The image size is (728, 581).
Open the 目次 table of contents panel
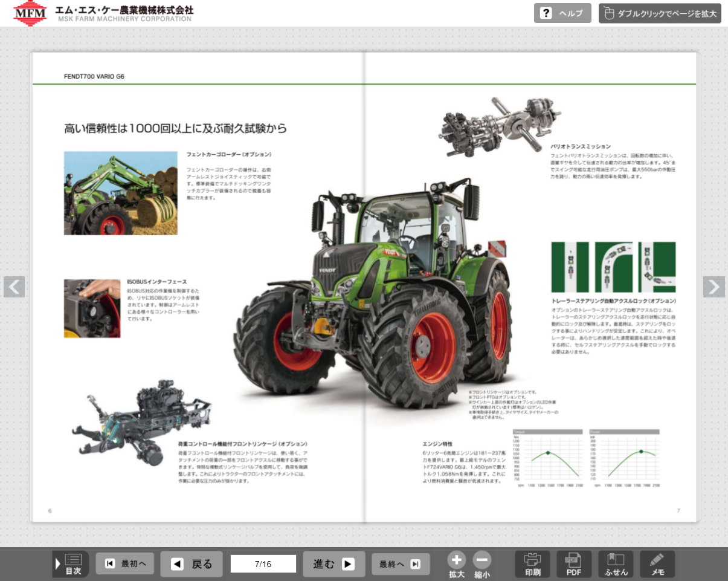pyautogui.click(x=71, y=564)
